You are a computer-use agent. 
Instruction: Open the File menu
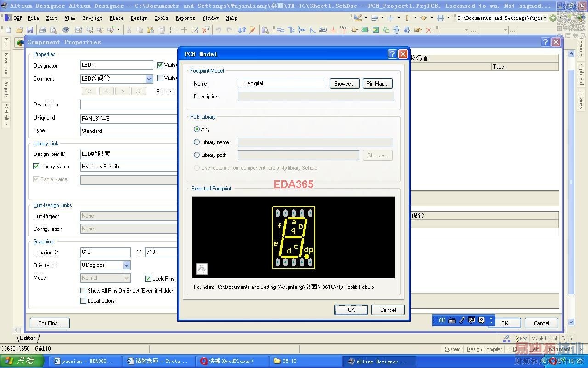33,18
